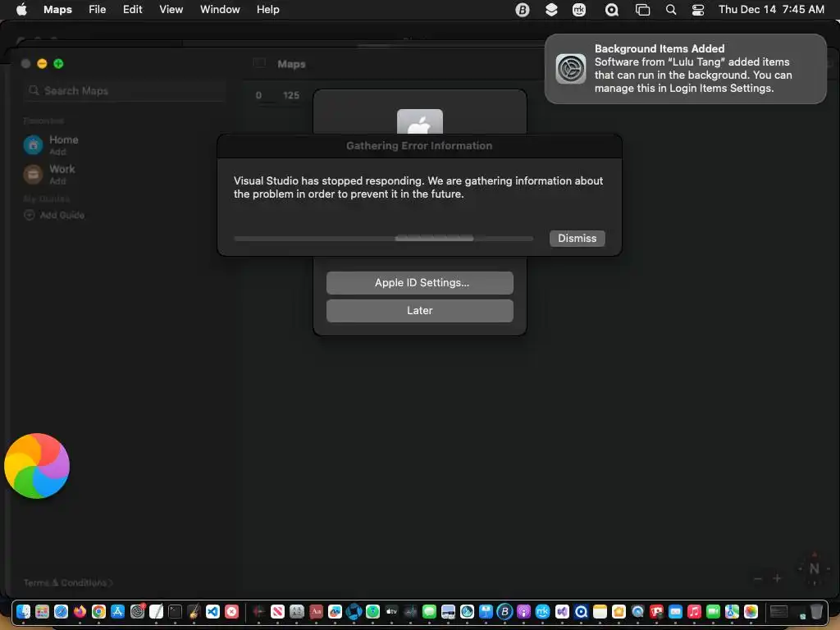Focus the Search Maps field
The image size is (840, 630).
pos(125,90)
